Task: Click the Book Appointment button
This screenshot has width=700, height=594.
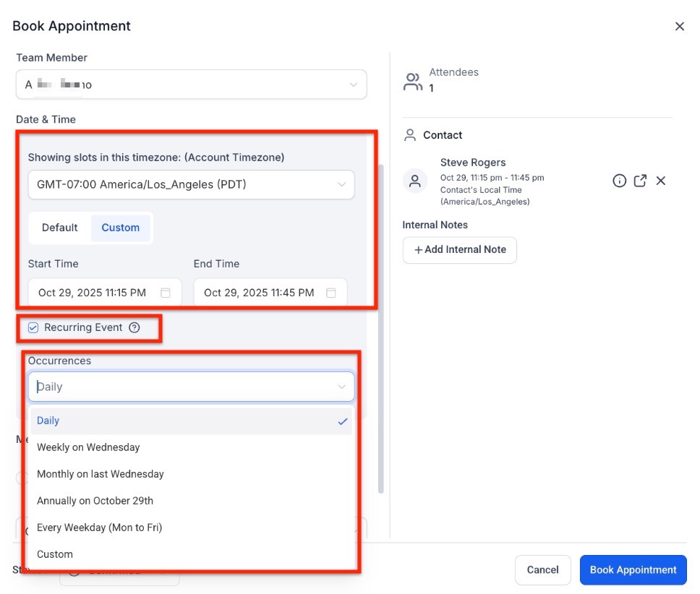Action: pos(633,569)
